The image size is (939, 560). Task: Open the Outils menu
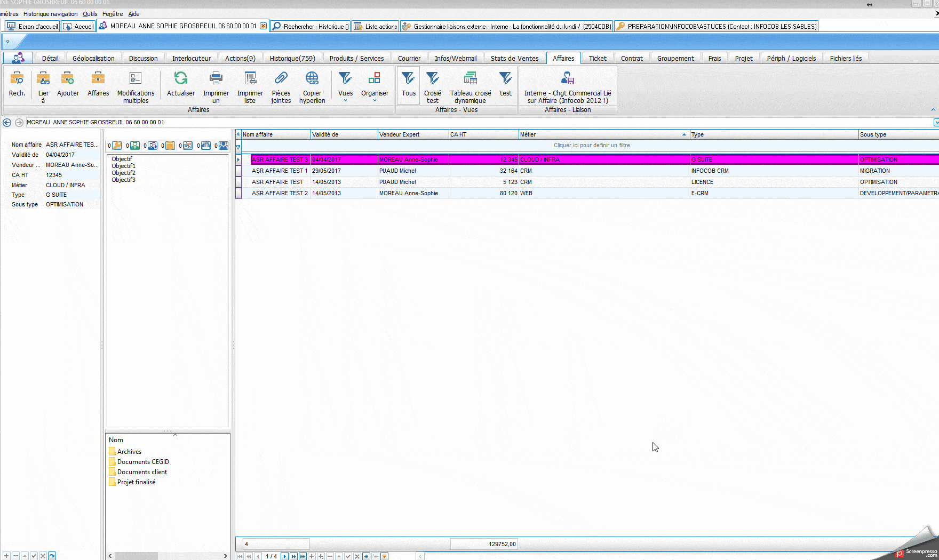90,14
